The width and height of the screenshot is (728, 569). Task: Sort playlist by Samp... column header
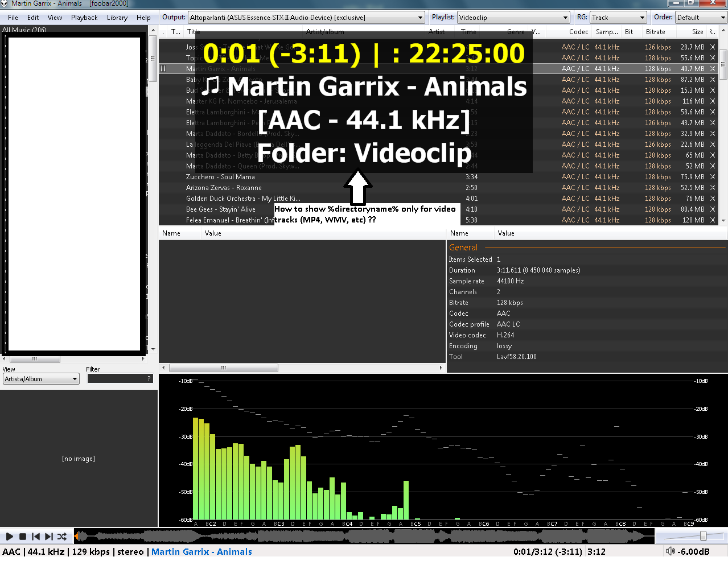[607, 32]
